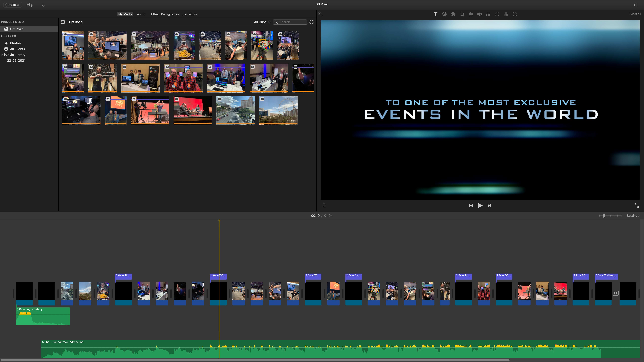Click the voiceover microphone icon
644x362 pixels.
coord(324,205)
